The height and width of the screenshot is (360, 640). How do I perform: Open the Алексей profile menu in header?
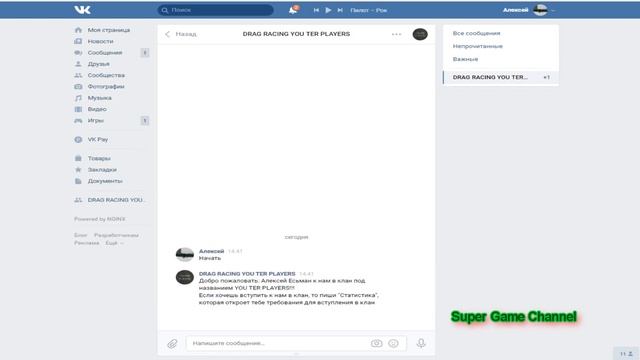pyautogui.click(x=529, y=10)
